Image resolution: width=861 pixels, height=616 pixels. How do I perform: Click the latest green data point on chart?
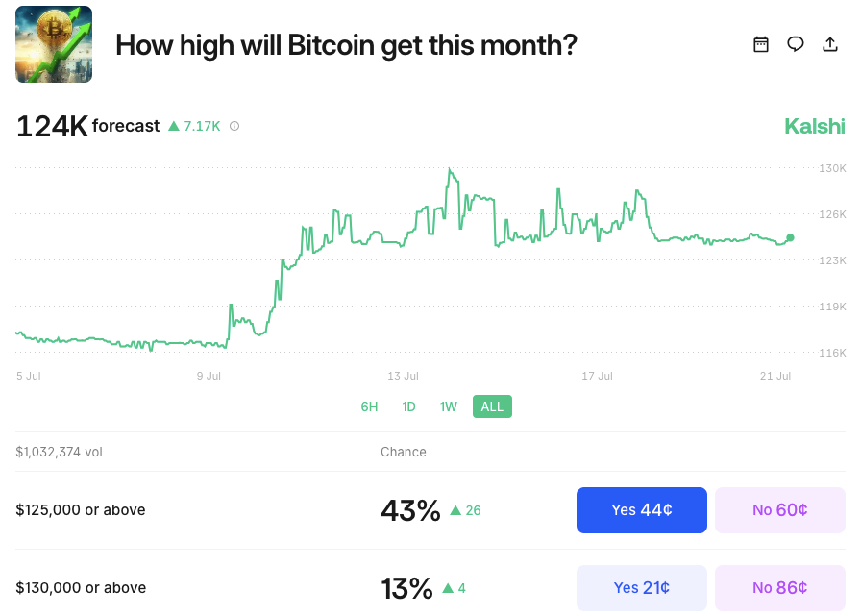[789, 237]
